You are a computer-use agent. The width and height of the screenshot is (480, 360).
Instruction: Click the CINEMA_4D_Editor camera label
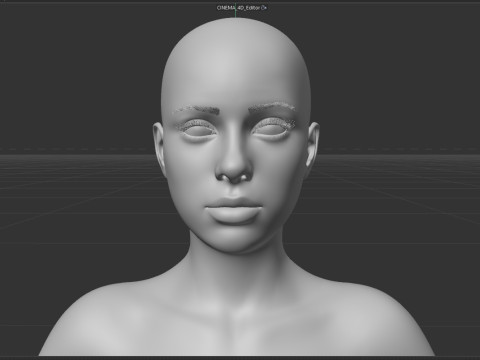(238, 7)
